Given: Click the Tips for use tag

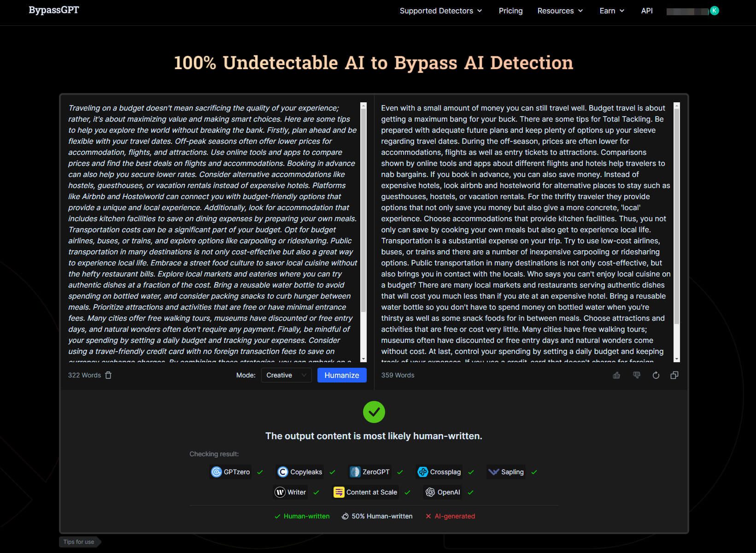Looking at the screenshot, I should 79,542.
